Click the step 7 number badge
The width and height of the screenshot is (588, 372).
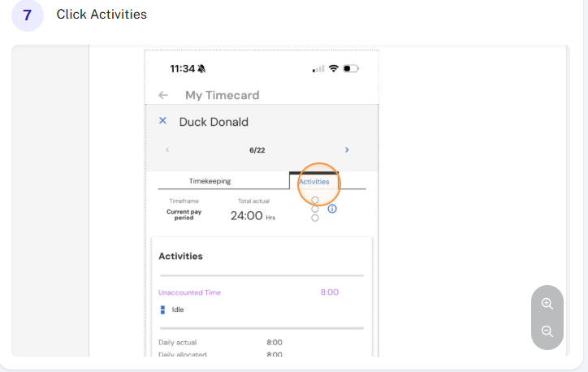pyautogui.click(x=28, y=15)
